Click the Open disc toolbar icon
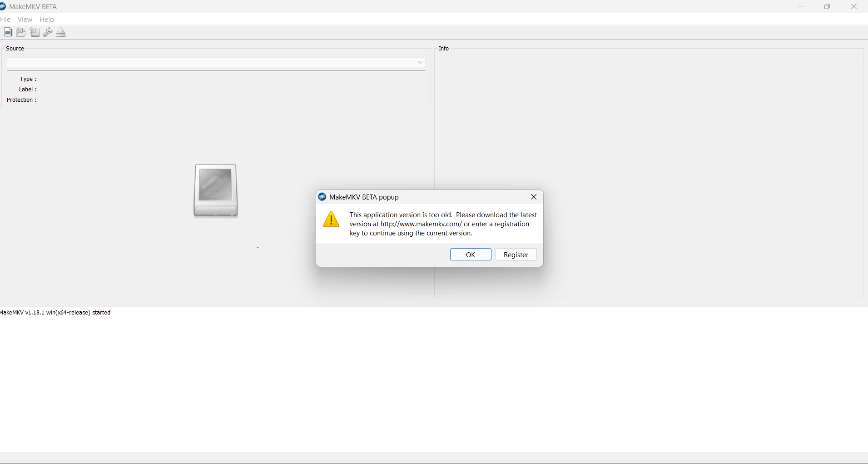The image size is (868, 464). click(x=21, y=32)
